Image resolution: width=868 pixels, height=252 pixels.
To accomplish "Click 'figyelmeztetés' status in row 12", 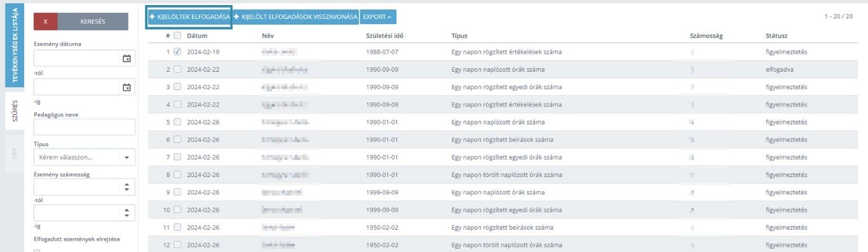I will [x=786, y=244].
